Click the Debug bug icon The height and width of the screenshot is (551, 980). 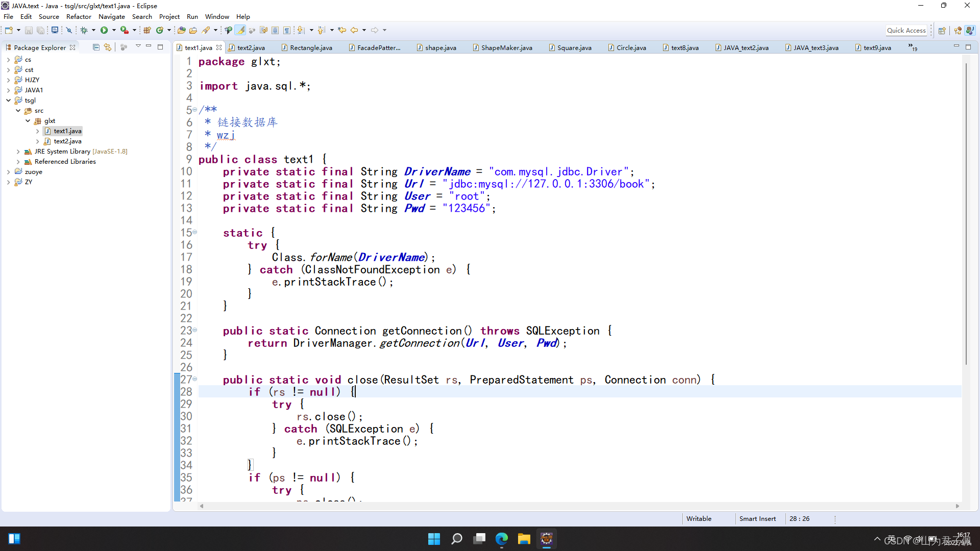(x=84, y=31)
